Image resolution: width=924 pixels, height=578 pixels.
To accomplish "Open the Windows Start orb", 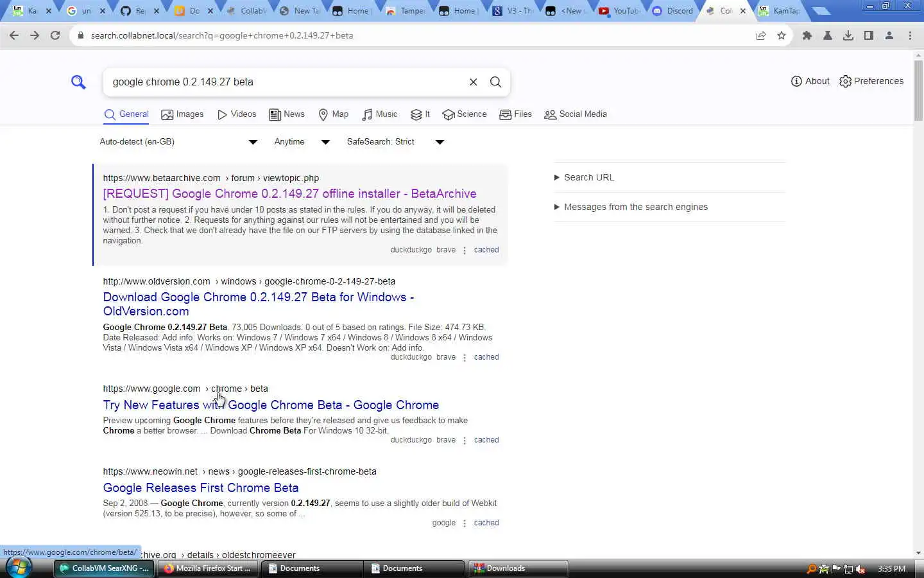I will click(18, 568).
